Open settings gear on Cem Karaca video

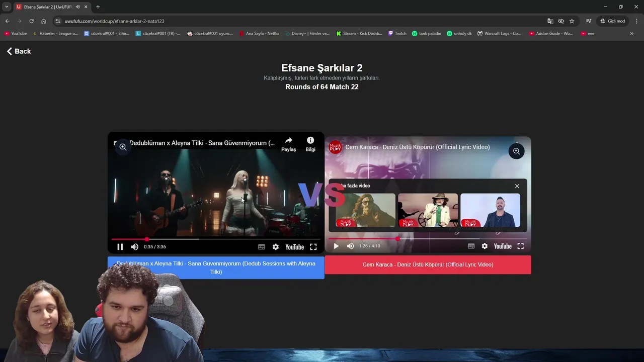(x=485, y=246)
